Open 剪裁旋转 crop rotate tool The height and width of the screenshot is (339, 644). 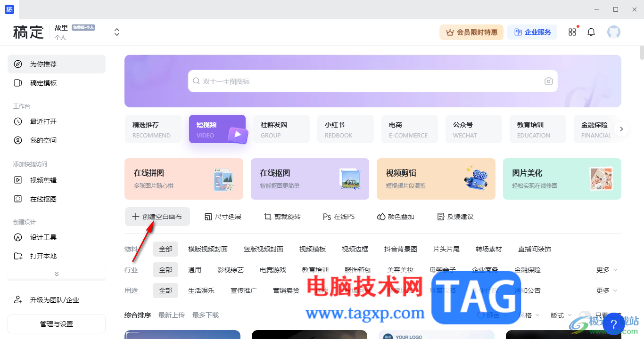(x=282, y=217)
